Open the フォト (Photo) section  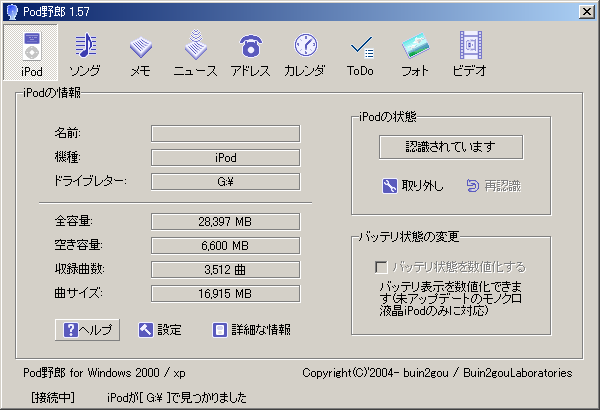tap(415, 54)
